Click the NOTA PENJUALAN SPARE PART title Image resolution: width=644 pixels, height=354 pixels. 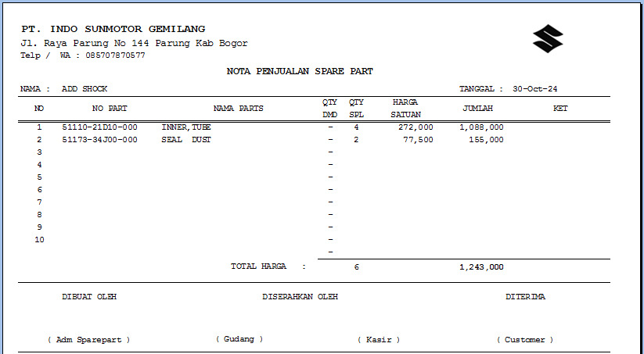(300, 71)
